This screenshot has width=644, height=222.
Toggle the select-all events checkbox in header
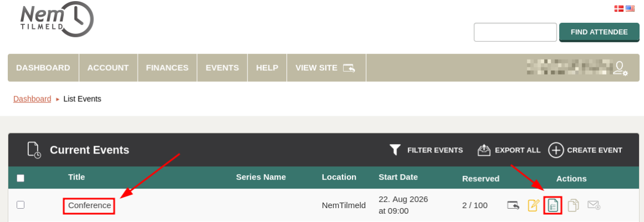pyautogui.click(x=21, y=178)
